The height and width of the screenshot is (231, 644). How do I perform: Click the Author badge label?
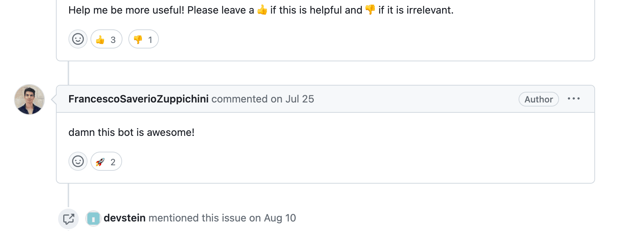coord(538,99)
